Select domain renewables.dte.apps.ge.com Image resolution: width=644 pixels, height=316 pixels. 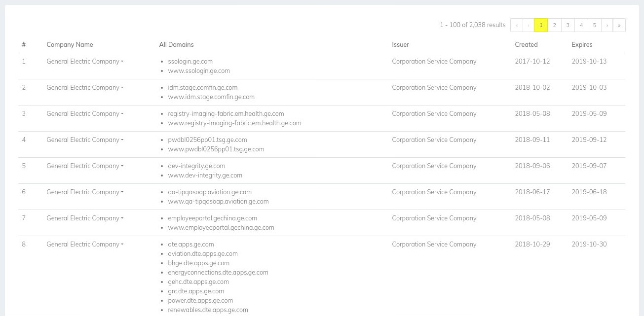click(x=208, y=310)
